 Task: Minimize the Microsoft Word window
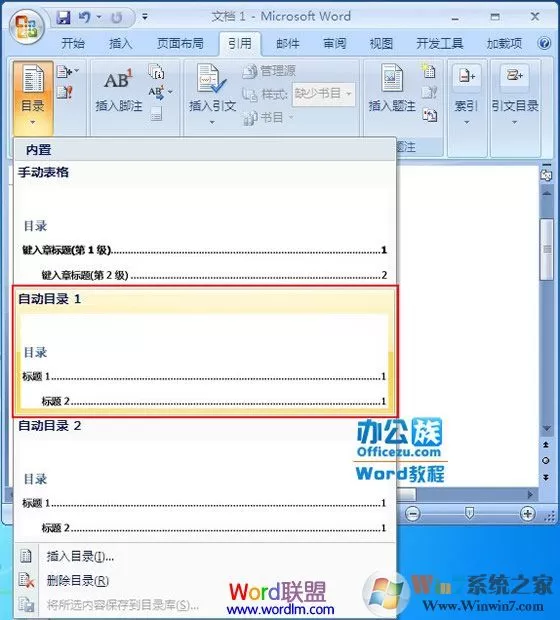[x=455, y=18]
